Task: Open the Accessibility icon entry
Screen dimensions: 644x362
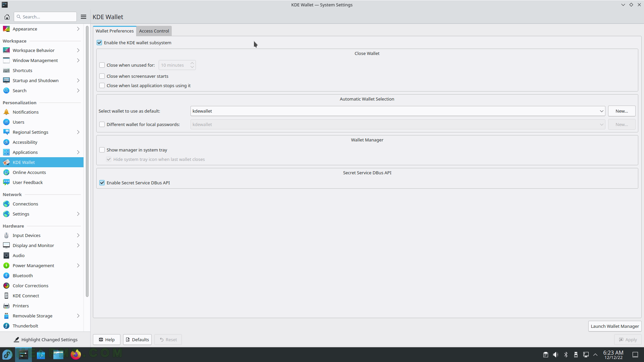Action: click(x=6, y=142)
